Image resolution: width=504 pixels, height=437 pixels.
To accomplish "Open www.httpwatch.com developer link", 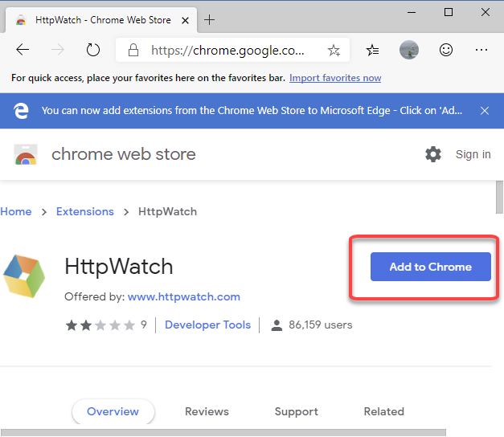I will point(184,296).
